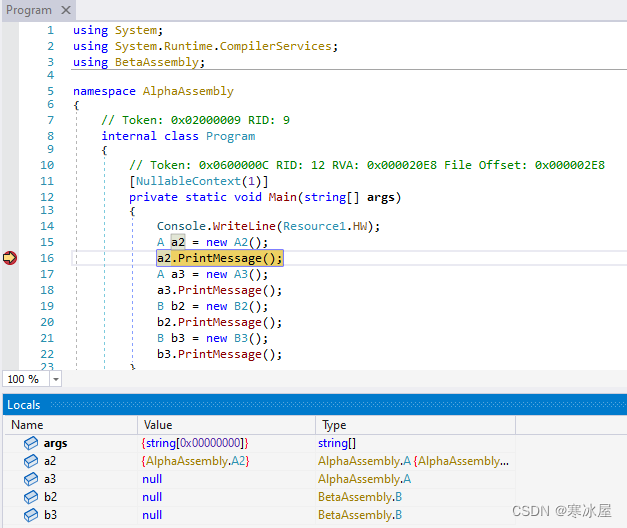Click the Program class name on line 8
The height and width of the screenshot is (528, 627).
coord(231,136)
